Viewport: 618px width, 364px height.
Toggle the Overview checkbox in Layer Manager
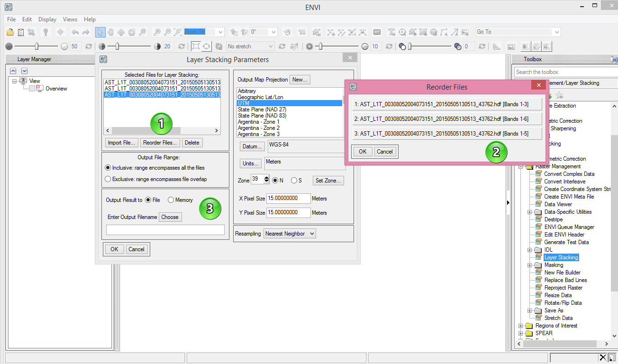click(32, 89)
